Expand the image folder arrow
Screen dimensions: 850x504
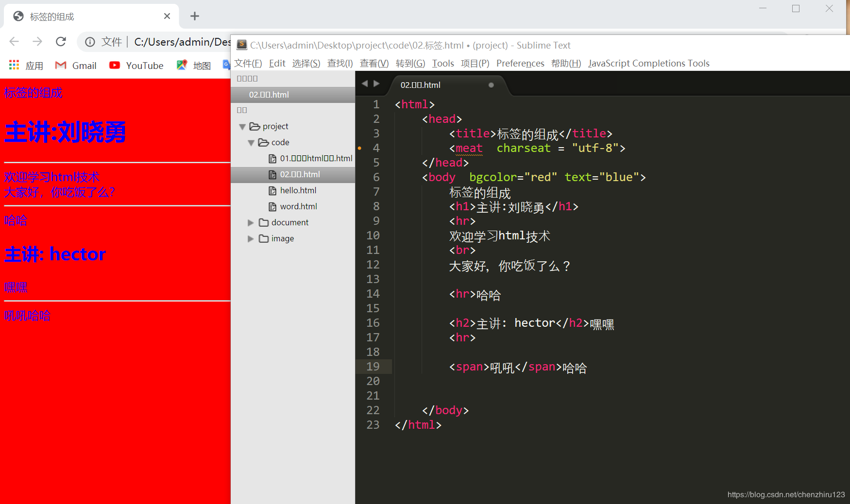[x=251, y=239]
